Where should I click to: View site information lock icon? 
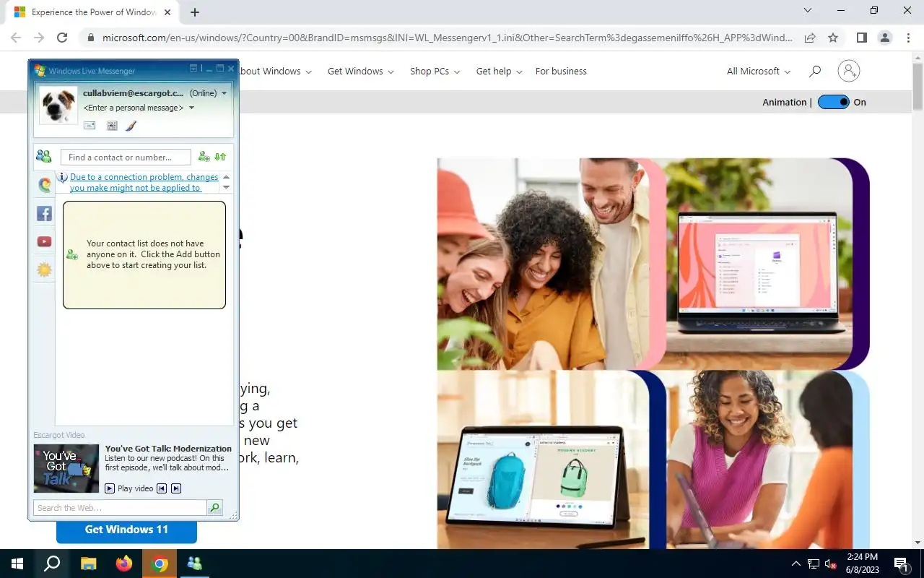(x=90, y=38)
